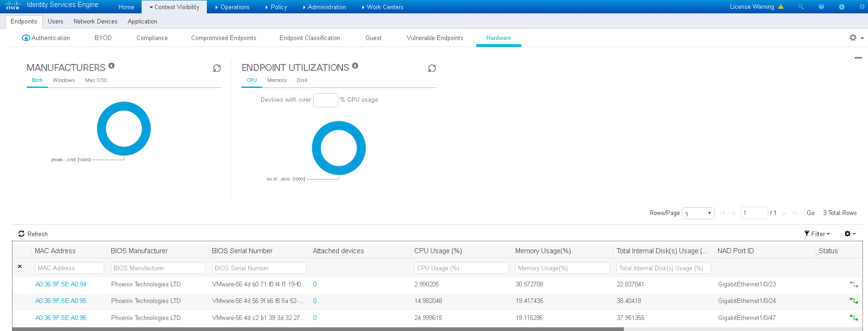Viewport: 868px width, 331px height.
Task: Expand the Work Centers menu
Action: pos(383,7)
